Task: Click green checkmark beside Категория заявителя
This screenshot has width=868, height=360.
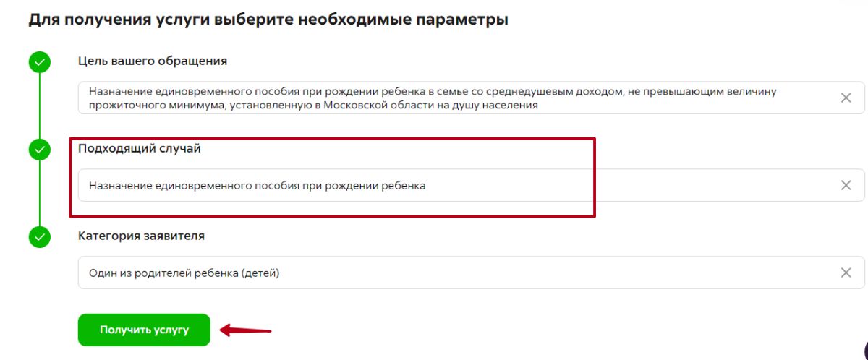Action: click(40, 236)
